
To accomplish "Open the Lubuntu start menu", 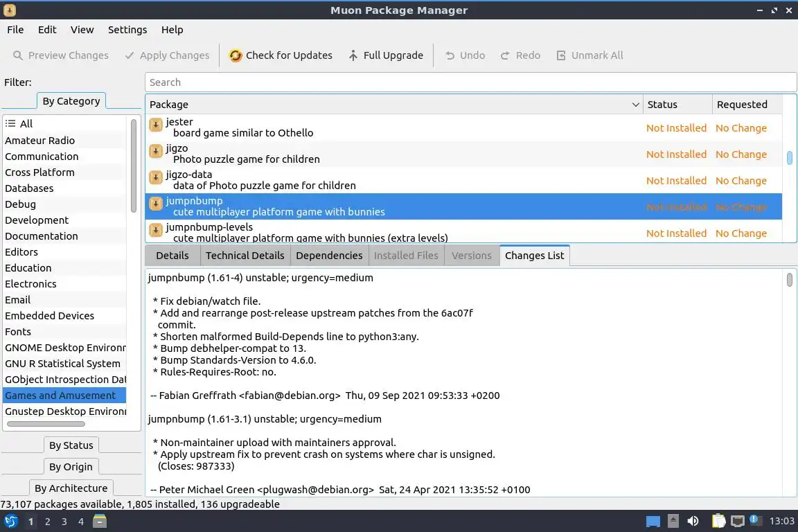I will click(10, 522).
